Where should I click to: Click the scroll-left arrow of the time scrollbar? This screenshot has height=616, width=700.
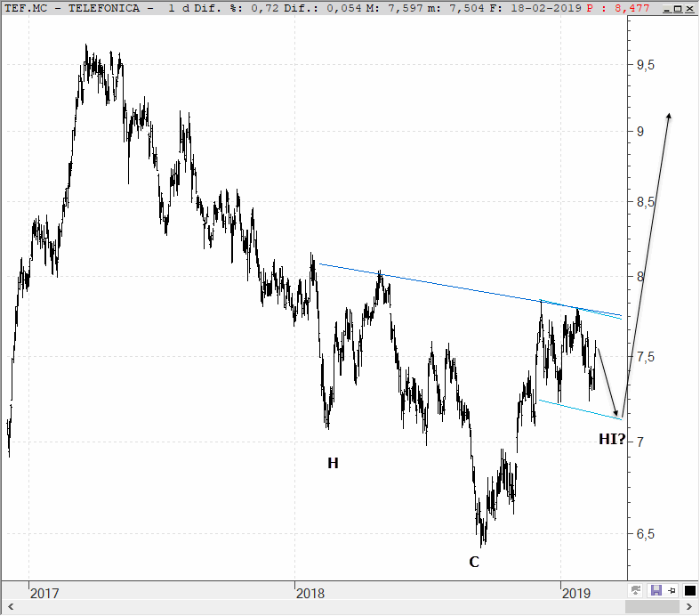(x=11, y=606)
